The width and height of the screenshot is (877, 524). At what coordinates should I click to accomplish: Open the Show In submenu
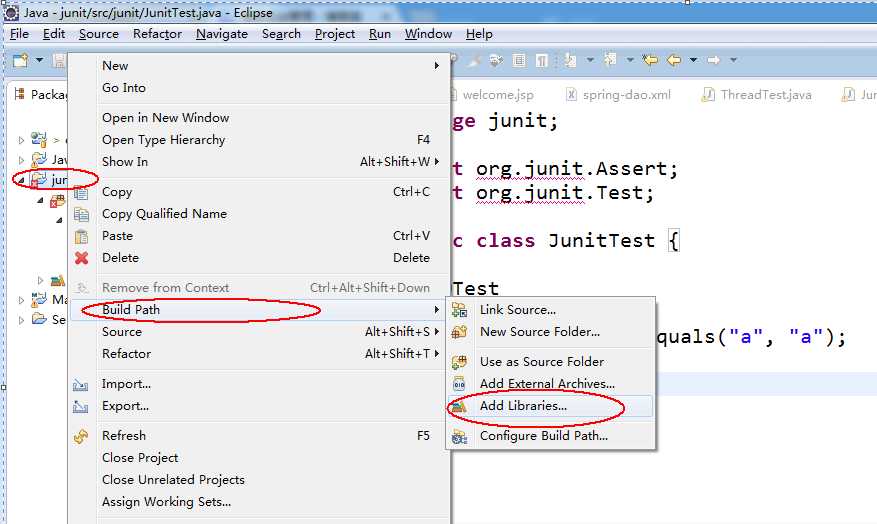pyautogui.click(x=258, y=162)
